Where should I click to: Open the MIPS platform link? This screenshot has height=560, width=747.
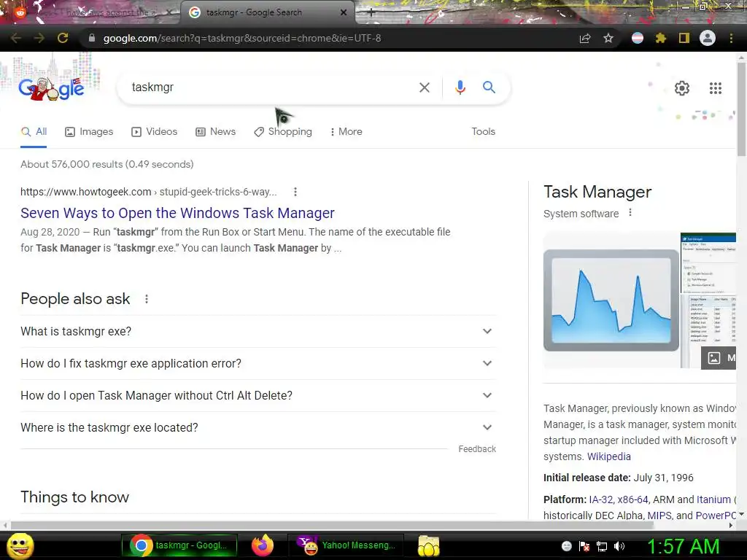click(x=659, y=516)
